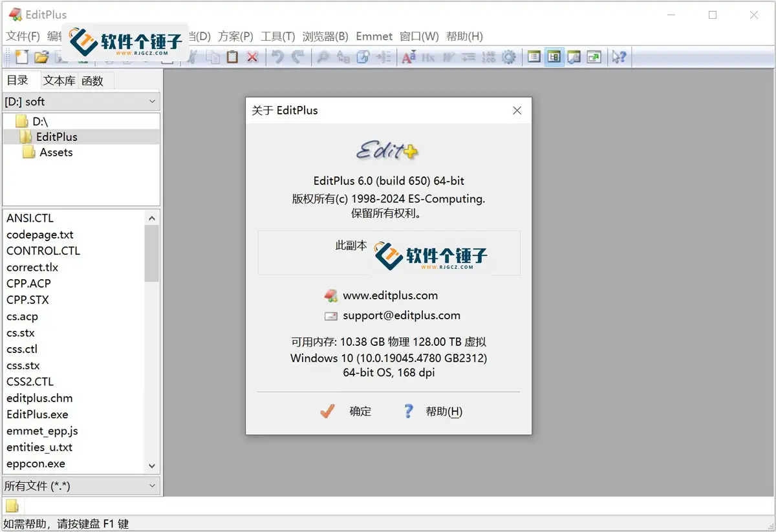Select the Paste clipboard icon

(232, 57)
